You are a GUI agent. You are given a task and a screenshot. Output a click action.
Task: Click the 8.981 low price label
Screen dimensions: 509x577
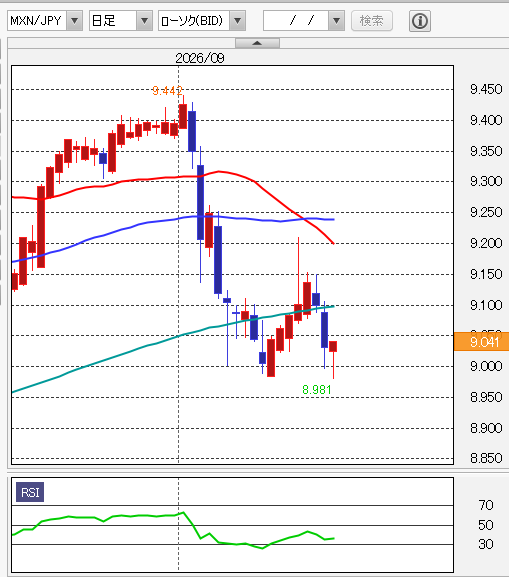[x=317, y=389]
